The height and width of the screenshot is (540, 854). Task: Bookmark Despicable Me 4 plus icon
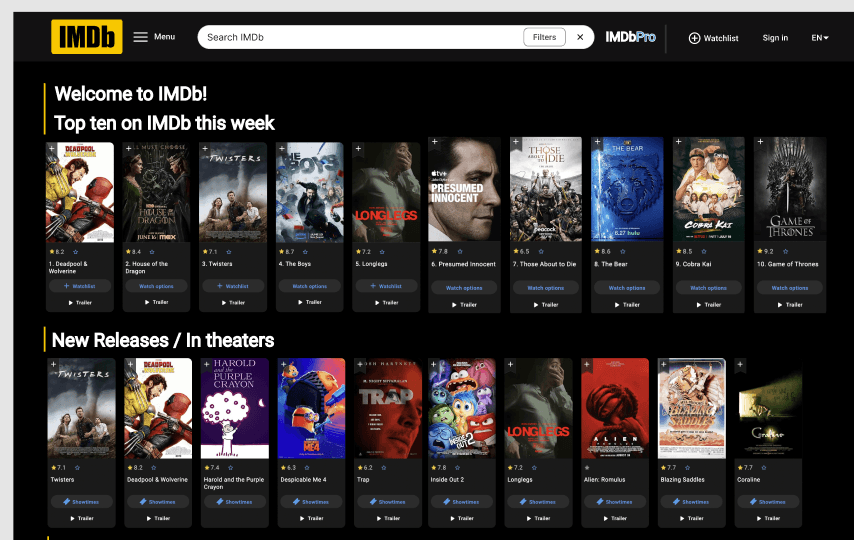click(283, 364)
